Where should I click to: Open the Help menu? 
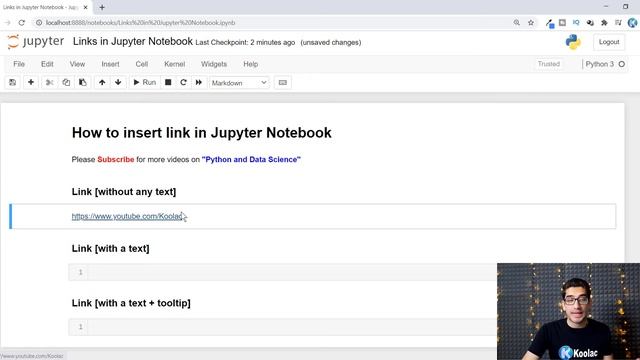point(251,64)
